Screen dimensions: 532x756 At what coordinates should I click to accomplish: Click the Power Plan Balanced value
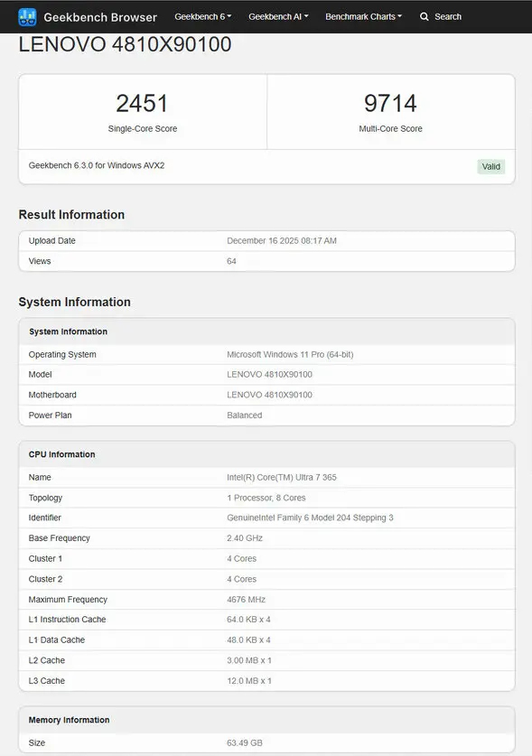click(245, 415)
